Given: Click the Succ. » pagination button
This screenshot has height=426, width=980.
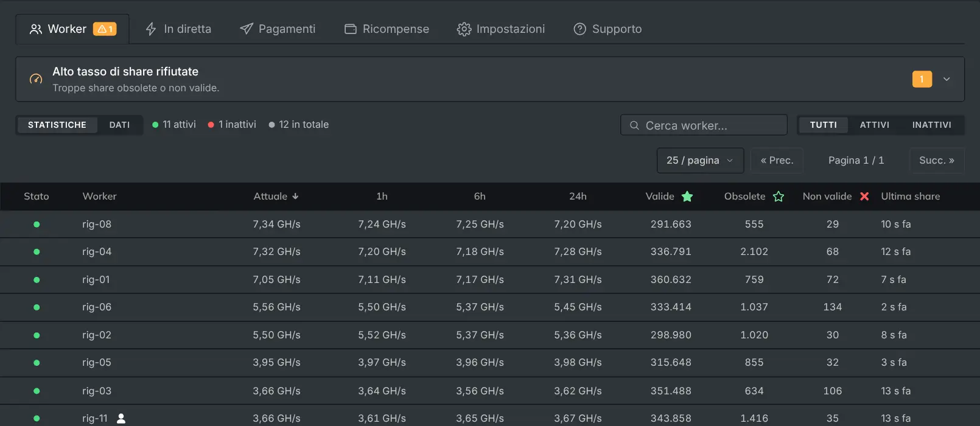Looking at the screenshot, I should point(937,161).
